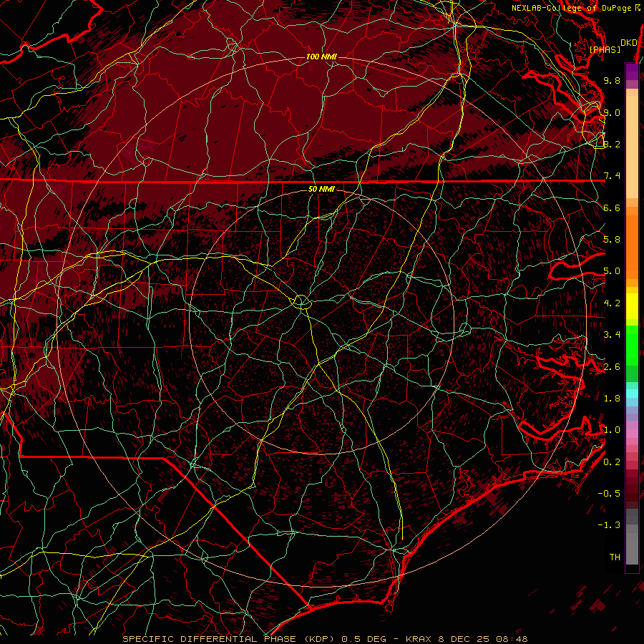Click the 5.8 value on the color scale
The width and height of the screenshot is (644, 644).
coord(612,239)
